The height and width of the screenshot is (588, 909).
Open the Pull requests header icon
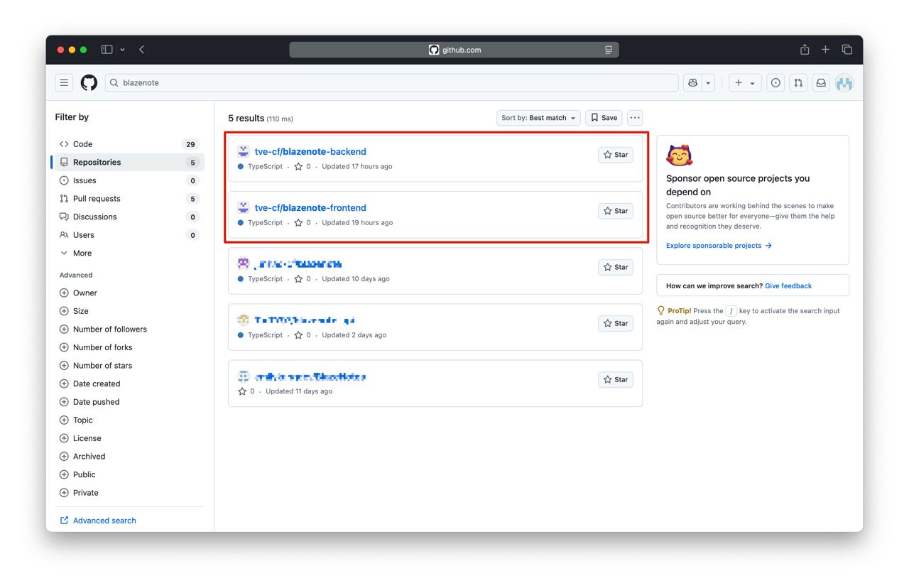click(x=798, y=83)
